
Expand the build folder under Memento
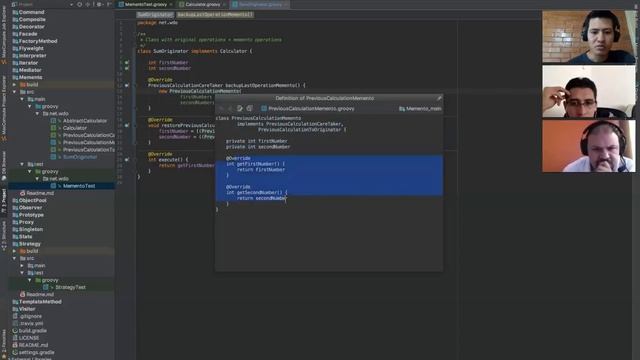pyautogui.click(x=15, y=85)
